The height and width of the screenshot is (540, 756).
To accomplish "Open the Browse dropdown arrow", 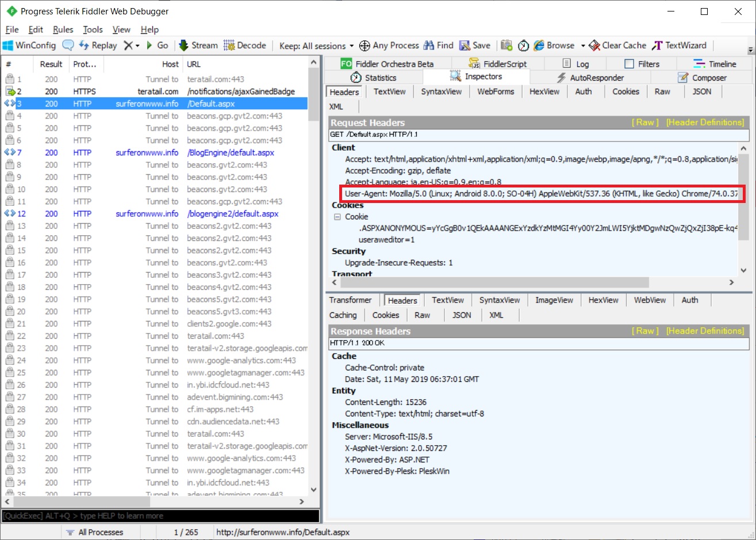I will click(x=582, y=45).
